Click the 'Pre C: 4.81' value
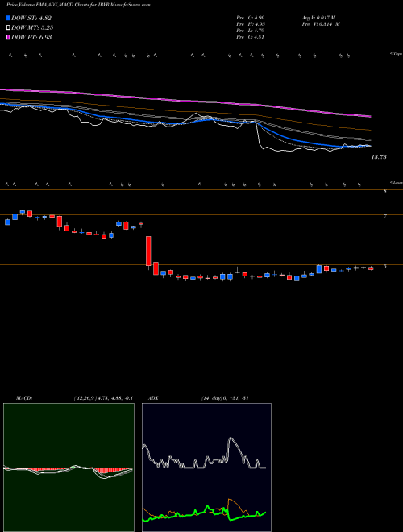 (251, 37)
